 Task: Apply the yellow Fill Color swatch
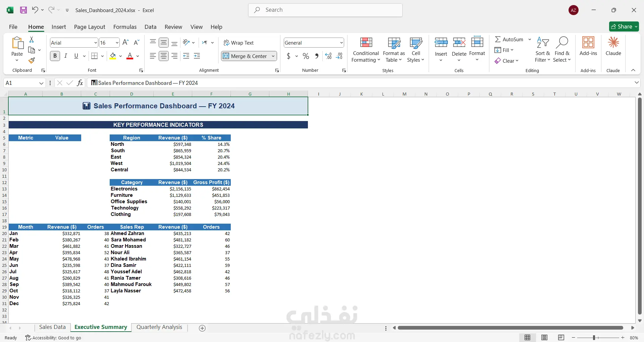(x=113, y=56)
